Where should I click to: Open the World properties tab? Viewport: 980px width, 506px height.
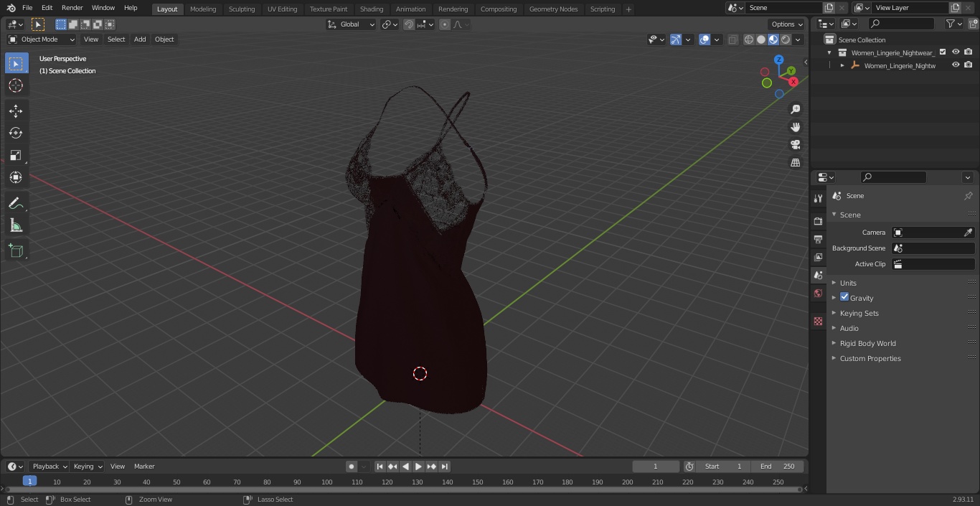coord(818,293)
